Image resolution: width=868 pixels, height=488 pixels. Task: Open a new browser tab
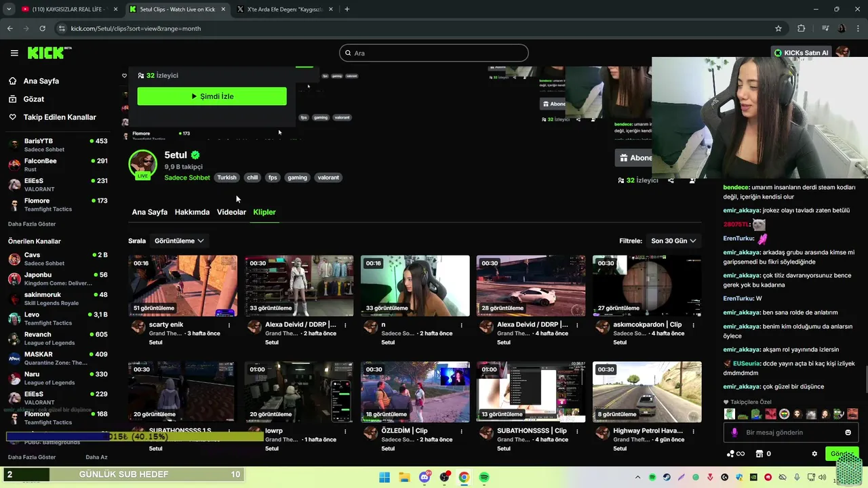347,9
